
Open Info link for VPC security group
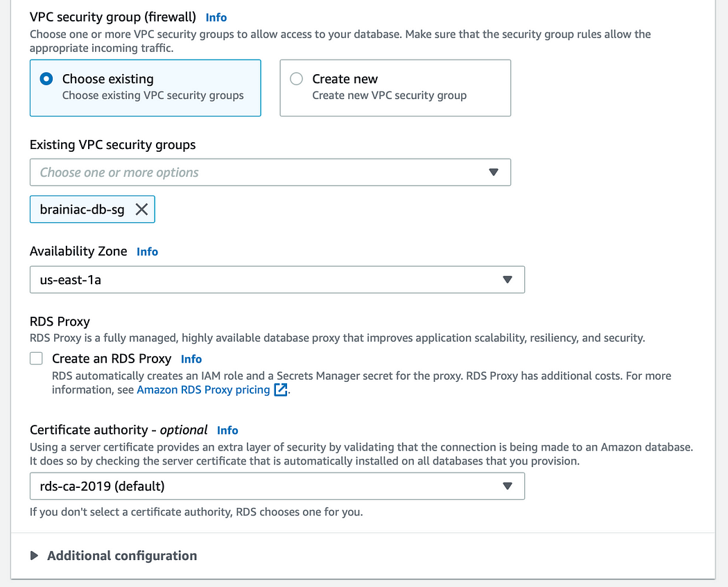click(216, 17)
